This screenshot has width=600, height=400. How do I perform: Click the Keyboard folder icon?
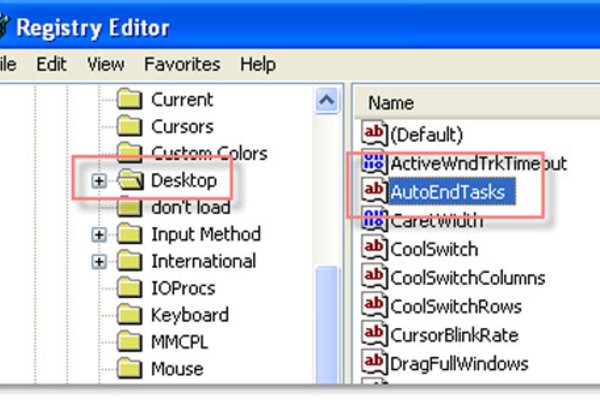[x=130, y=315]
